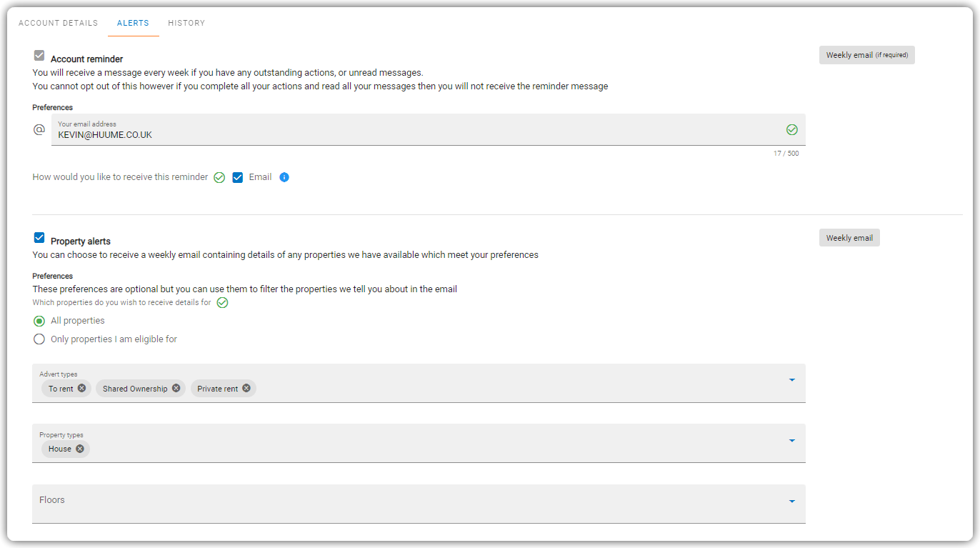Screen dimensions: 980x548
Task: Open the Floors dropdown
Action: 419,504
